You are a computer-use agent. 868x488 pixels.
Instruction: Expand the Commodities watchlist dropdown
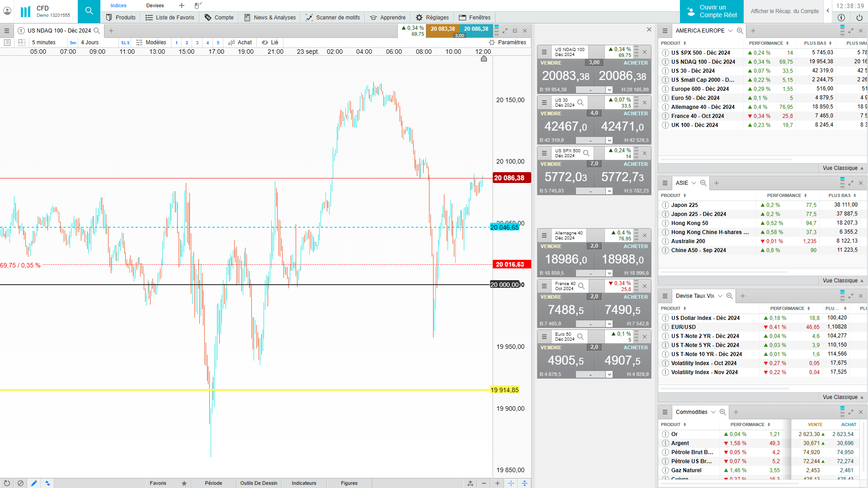click(713, 412)
